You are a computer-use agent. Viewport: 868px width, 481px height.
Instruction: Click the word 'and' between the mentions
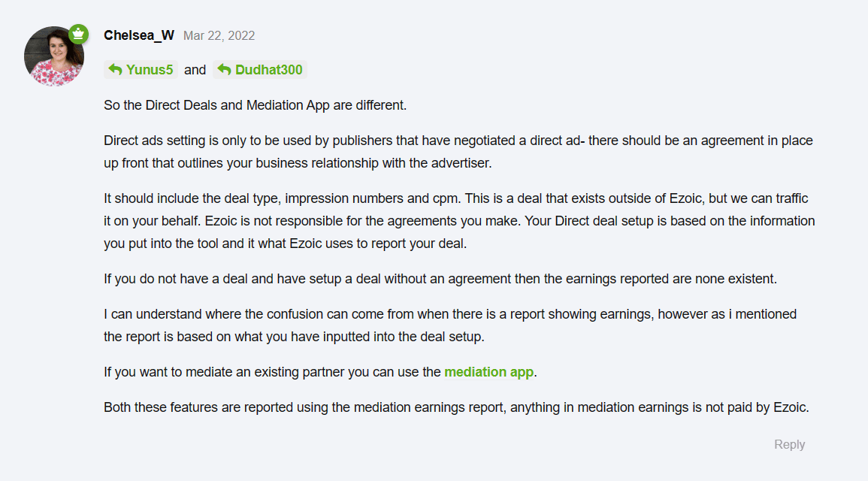click(x=195, y=70)
